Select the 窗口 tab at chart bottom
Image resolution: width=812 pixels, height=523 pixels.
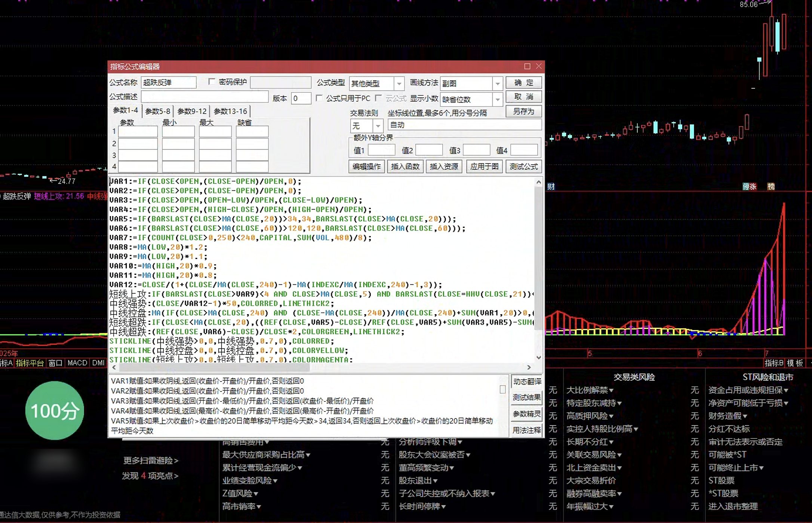[x=55, y=363]
